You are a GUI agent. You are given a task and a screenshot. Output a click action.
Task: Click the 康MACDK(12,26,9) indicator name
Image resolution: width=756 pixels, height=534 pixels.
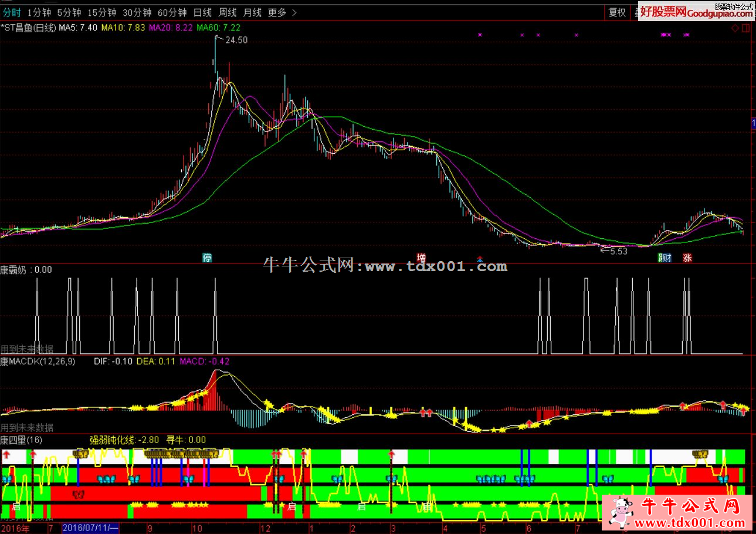coord(38,361)
